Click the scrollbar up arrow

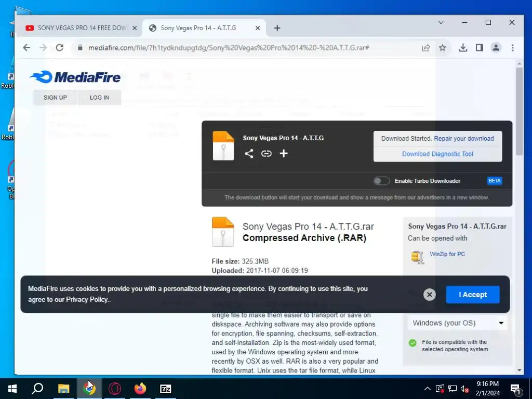[519, 63]
